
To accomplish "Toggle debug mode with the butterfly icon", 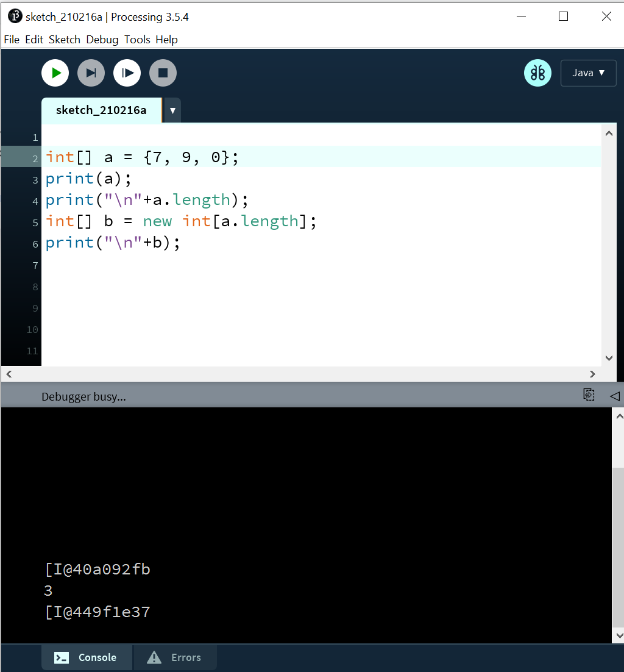I will coord(537,73).
